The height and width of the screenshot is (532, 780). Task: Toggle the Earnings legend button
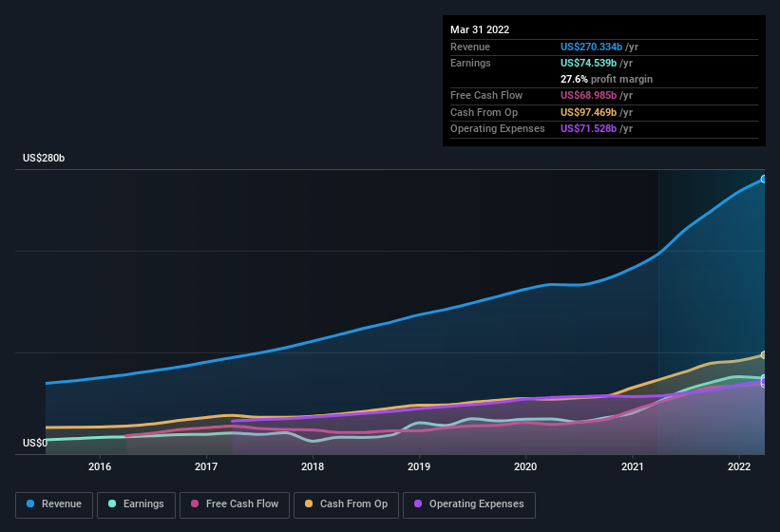tap(136, 504)
